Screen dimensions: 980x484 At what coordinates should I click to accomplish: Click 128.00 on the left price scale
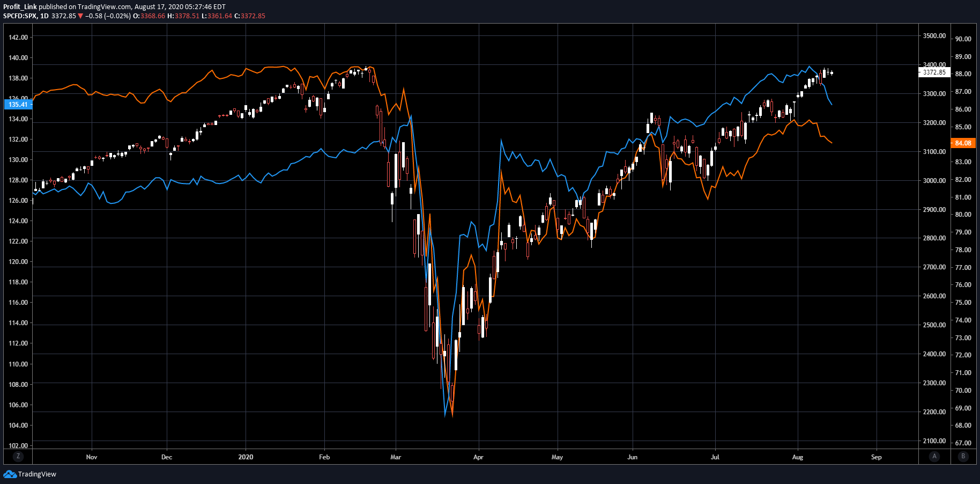tap(18, 180)
